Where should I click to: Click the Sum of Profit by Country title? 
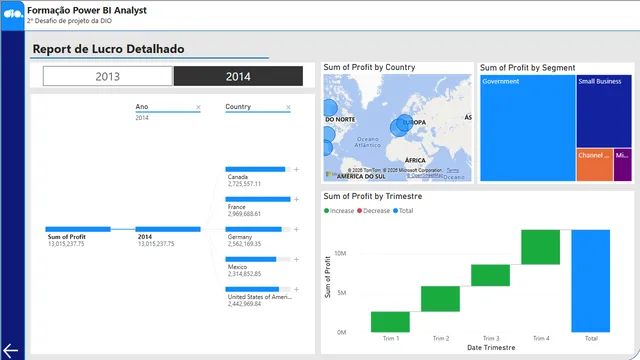pos(369,67)
